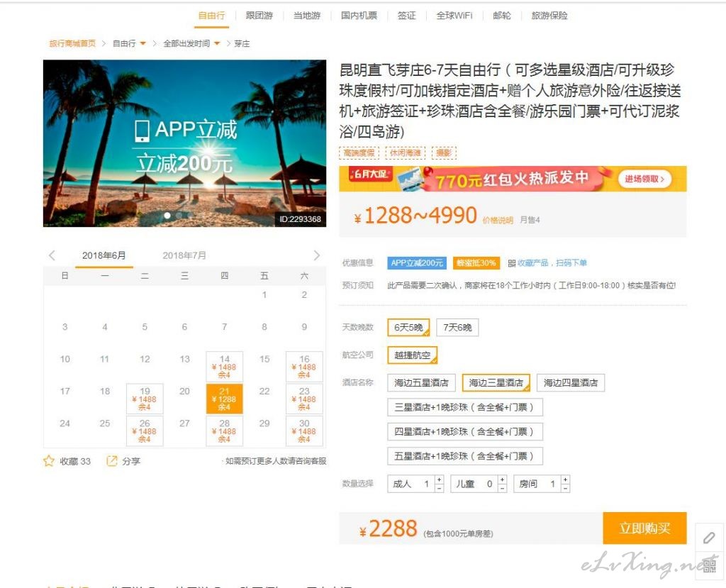Click the 立即购买 button
The height and width of the screenshot is (588, 726).
point(644,528)
